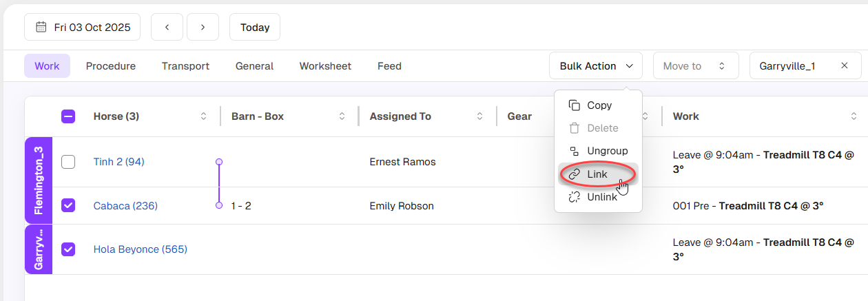868x301 pixels.
Task: Select Unlink in the Bulk Action menu
Action: coord(601,197)
